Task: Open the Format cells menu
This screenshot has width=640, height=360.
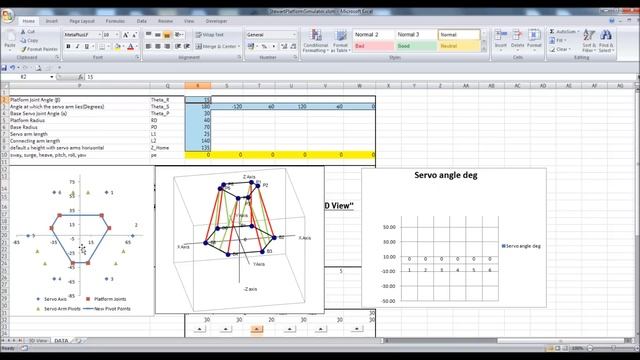Action: [x=534, y=40]
